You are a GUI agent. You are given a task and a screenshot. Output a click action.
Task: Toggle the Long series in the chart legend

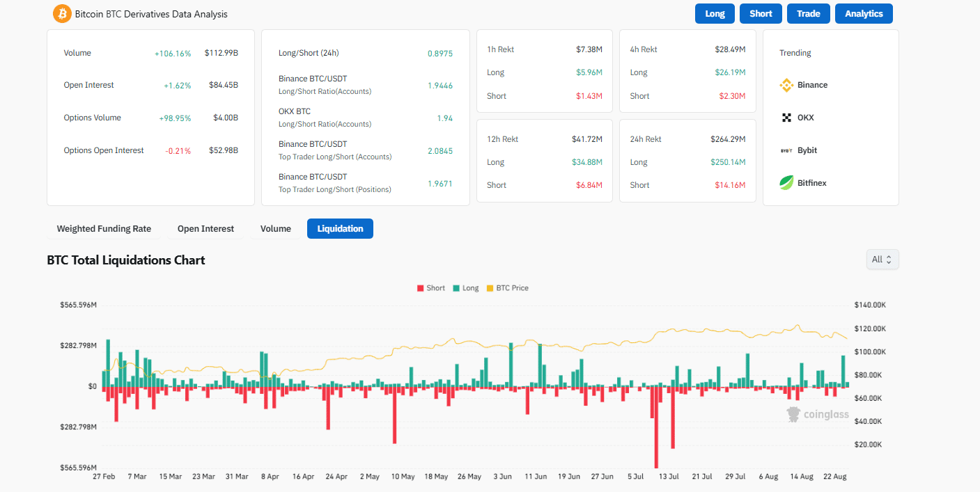point(465,287)
